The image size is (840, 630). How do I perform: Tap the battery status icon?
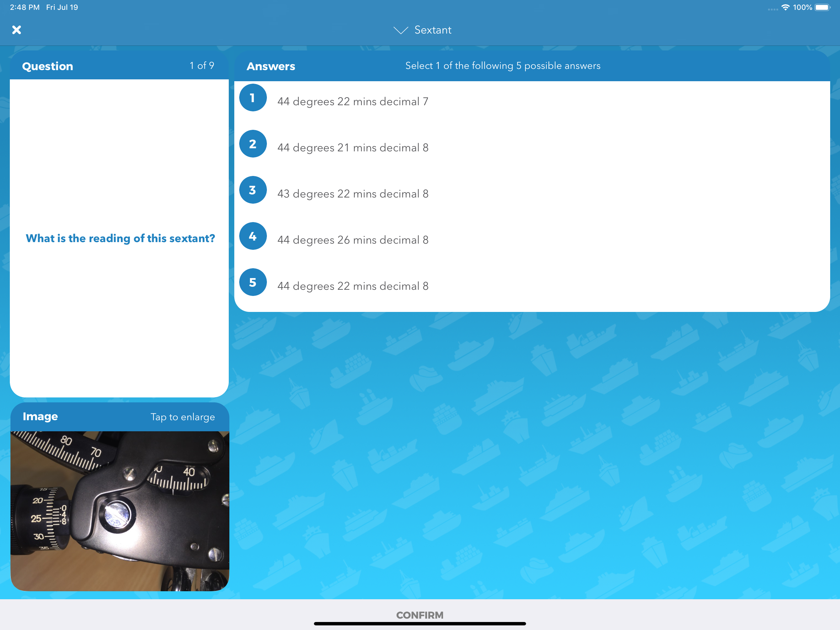(822, 7)
